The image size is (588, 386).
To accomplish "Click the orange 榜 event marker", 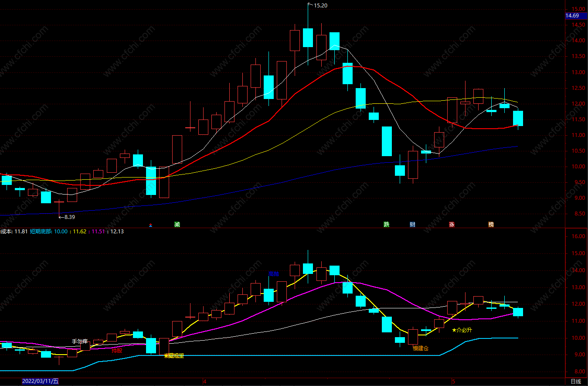I will tap(491, 225).
